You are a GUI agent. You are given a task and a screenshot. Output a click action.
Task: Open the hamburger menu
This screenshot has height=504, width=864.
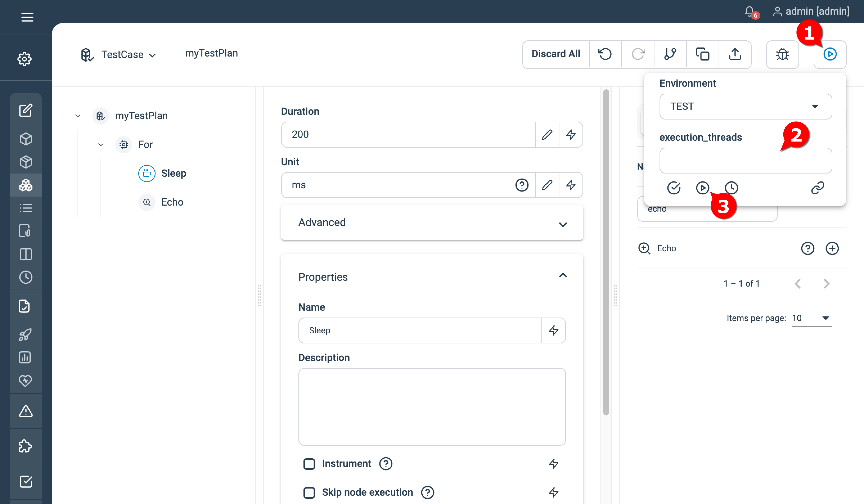point(27,17)
